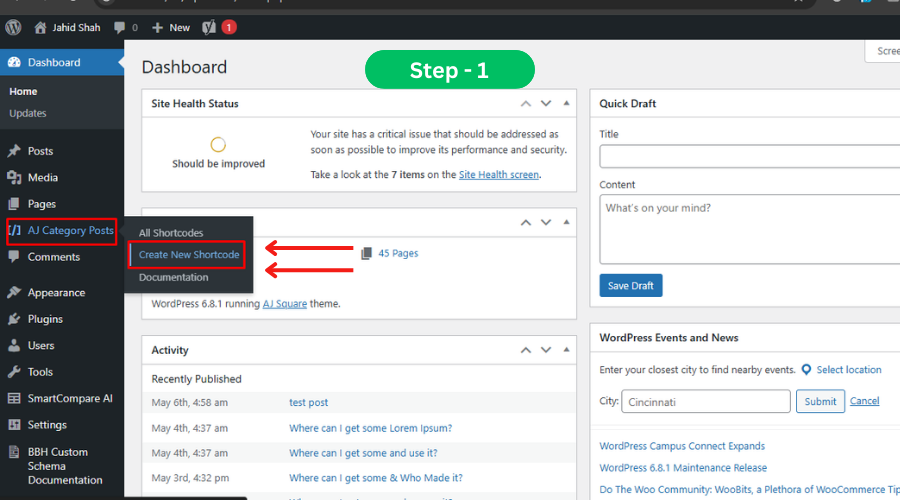This screenshot has height=500, width=900.
Task: Cancel the city location change
Action: pyautogui.click(x=864, y=401)
